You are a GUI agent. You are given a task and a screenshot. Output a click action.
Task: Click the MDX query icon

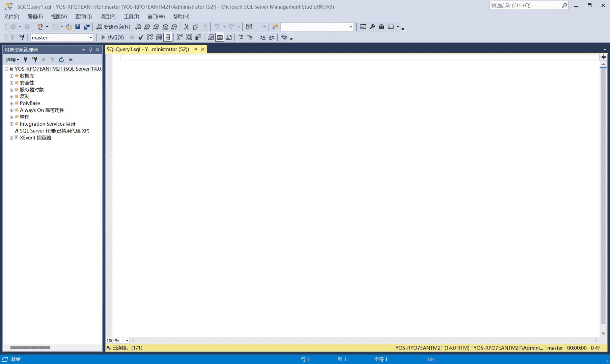[x=147, y=27]
